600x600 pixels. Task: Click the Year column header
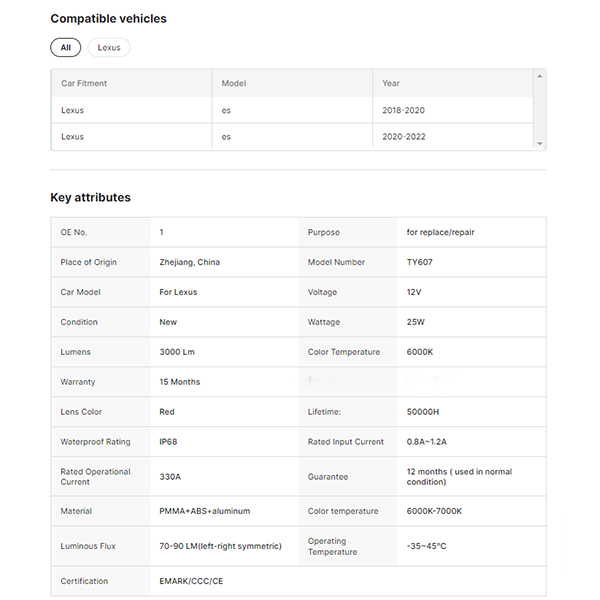(x=390, y=83)
